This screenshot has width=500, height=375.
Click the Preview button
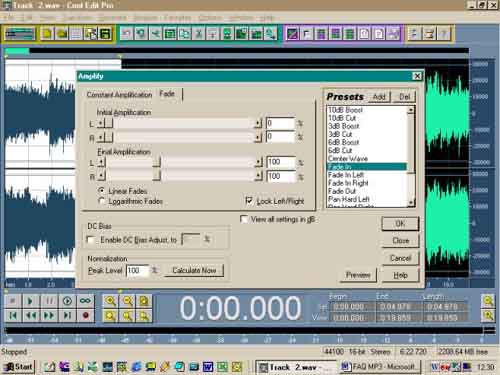pos(358,275)
